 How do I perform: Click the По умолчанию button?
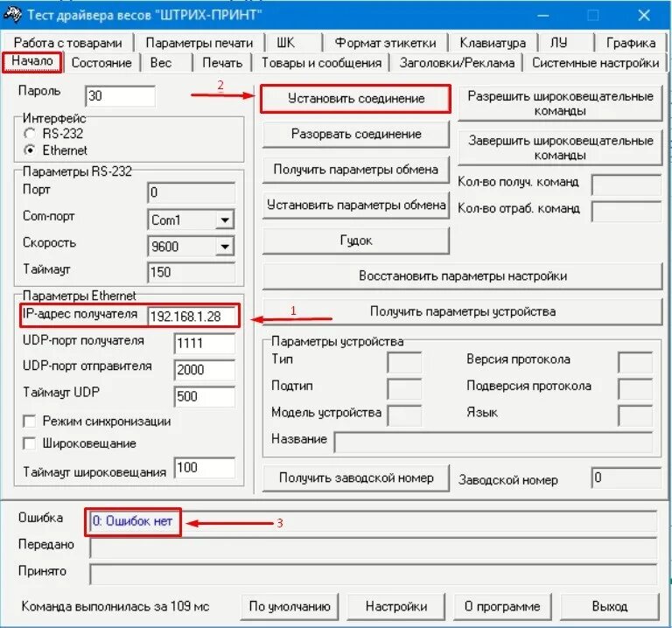point(290,607)
